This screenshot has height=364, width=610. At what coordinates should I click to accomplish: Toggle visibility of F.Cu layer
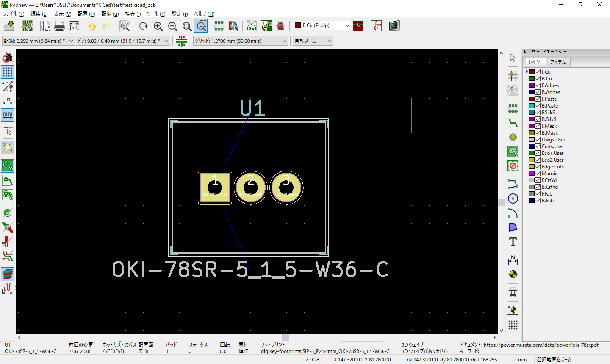538,72
